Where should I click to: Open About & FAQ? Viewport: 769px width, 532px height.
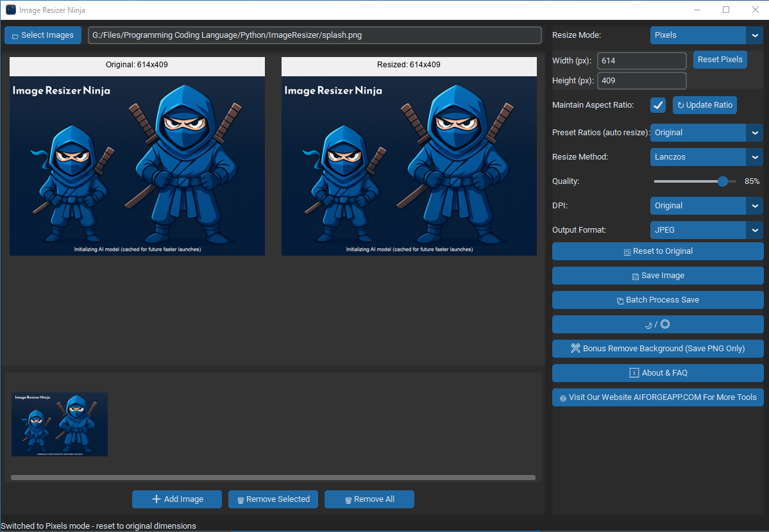pyautogui.click(x=657, y=373)
